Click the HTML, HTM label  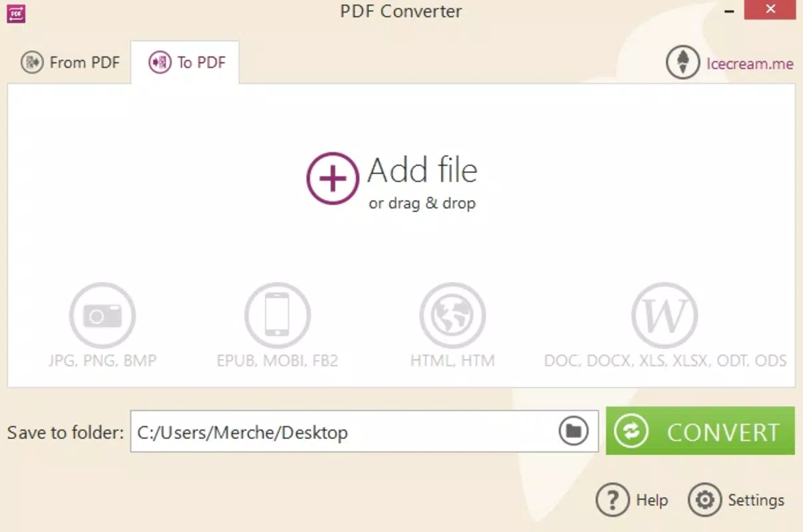(x=452, y=361)
